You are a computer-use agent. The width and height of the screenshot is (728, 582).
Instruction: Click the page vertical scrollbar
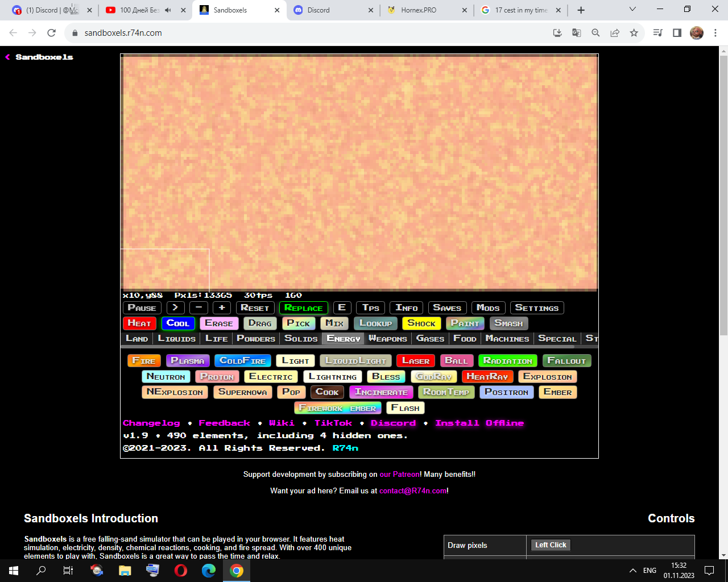coord(723,193)
